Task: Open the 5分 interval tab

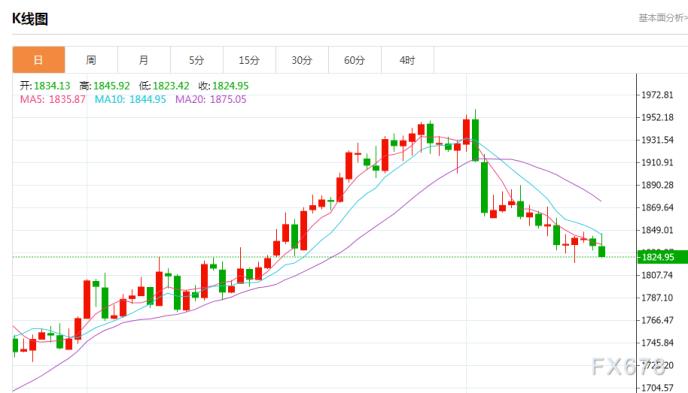Action: [x=197, y=60]
